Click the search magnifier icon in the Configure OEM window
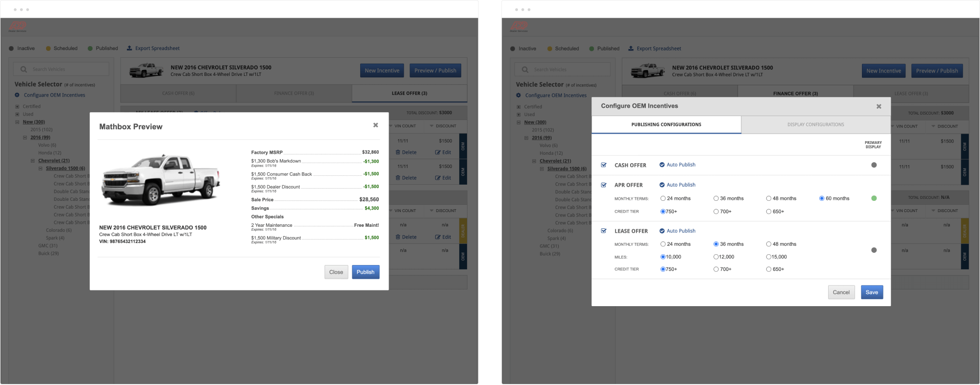 coord(525,70)
